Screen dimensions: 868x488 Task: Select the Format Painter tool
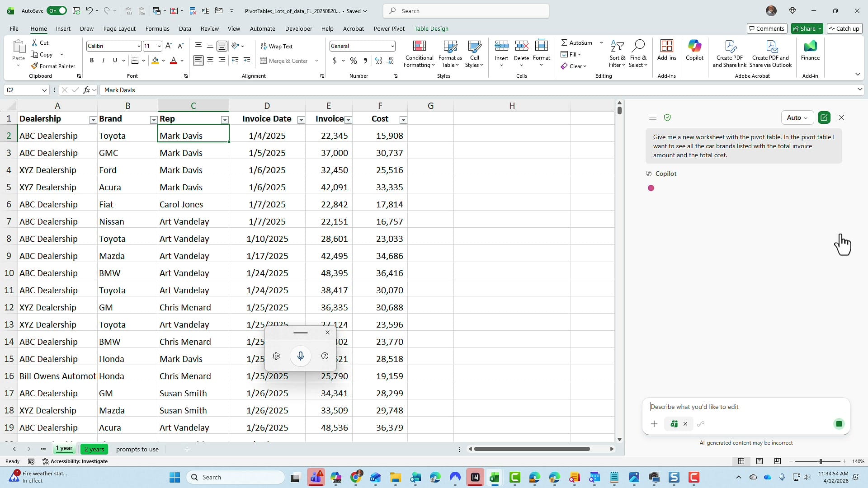pos(53,66)
